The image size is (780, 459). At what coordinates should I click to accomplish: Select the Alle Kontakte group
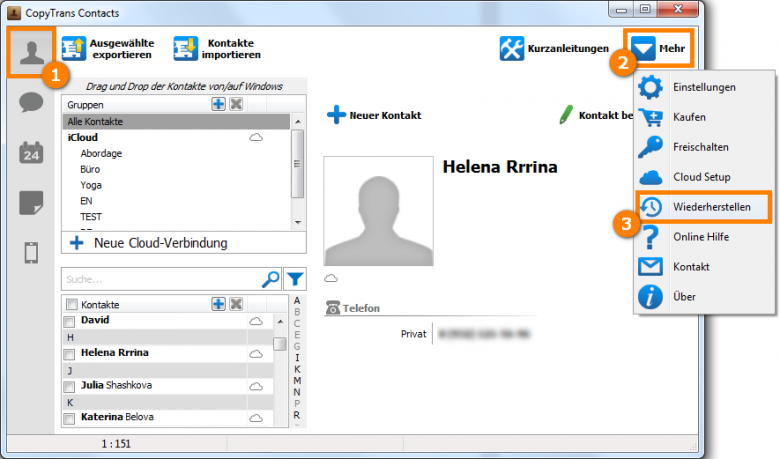(176, 121)
